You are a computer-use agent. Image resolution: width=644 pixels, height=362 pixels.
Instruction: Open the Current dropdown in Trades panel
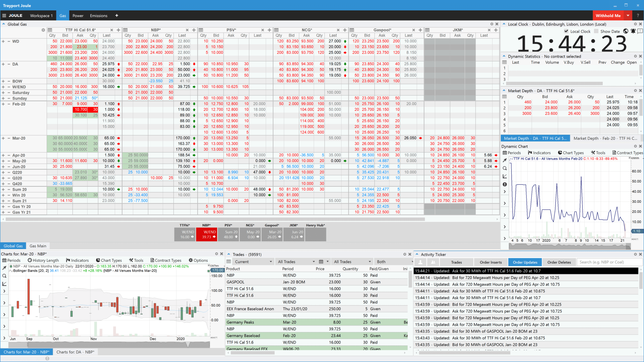tap(253, 262)
